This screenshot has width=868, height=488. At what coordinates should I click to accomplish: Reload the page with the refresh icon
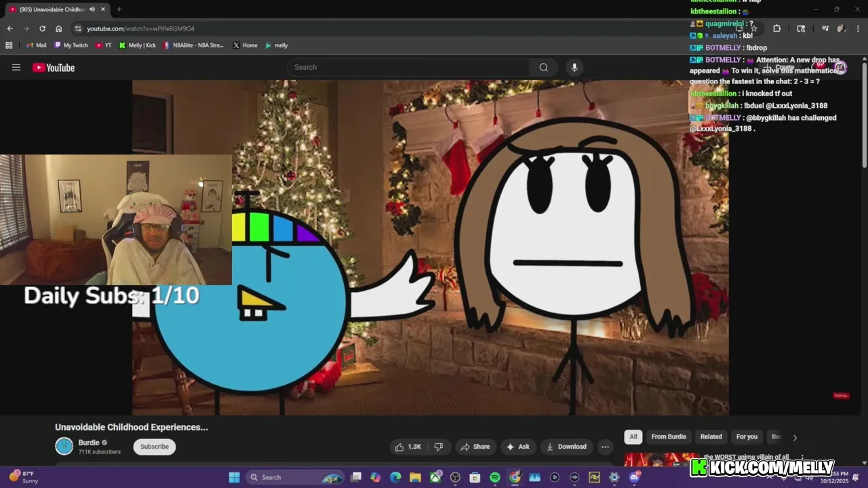(x=42, y=28)
